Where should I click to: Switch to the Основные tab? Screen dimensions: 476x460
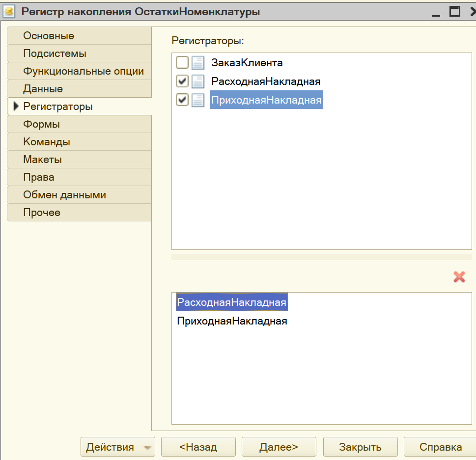pos(79,36)
